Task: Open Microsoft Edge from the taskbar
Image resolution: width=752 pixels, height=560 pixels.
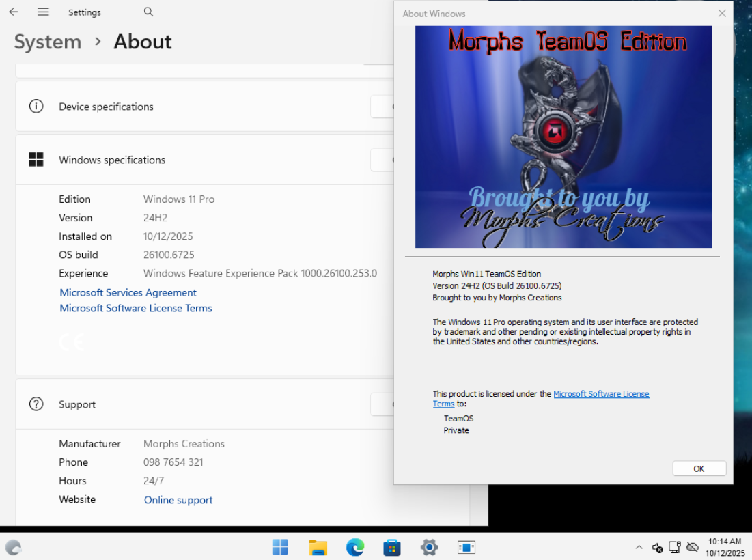Action: [355, 547]
